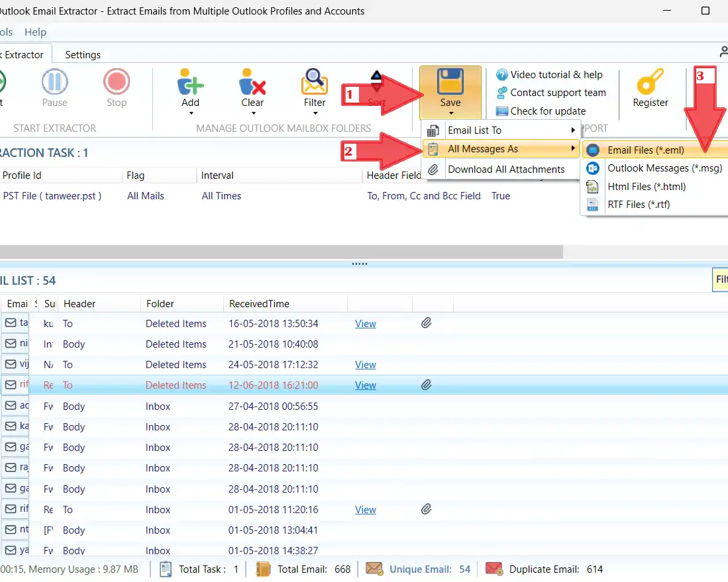Click the Add mailbox folder icon
Viewport: 728px width, 582px height.
(x=190, y=81)
